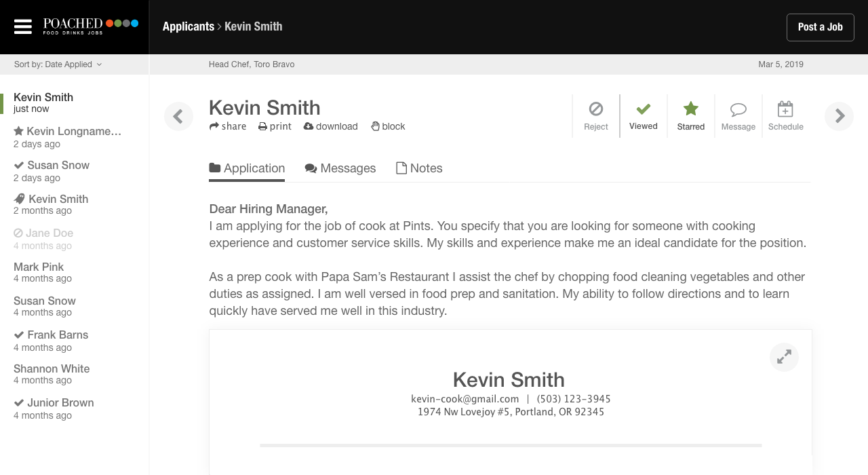The width and height of the screenshot is (868, 475).
Task: Click the Post a Job button
Action: tap(821, 27)
